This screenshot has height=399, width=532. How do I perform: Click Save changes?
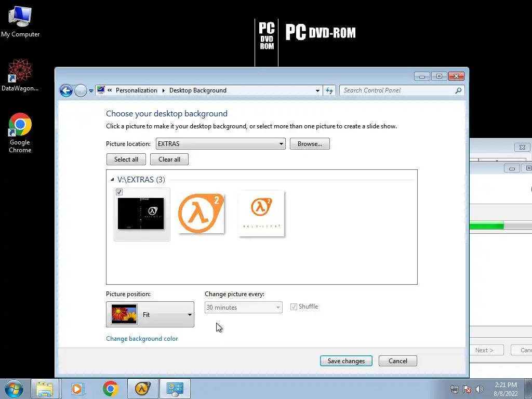(x=346, y=361)
